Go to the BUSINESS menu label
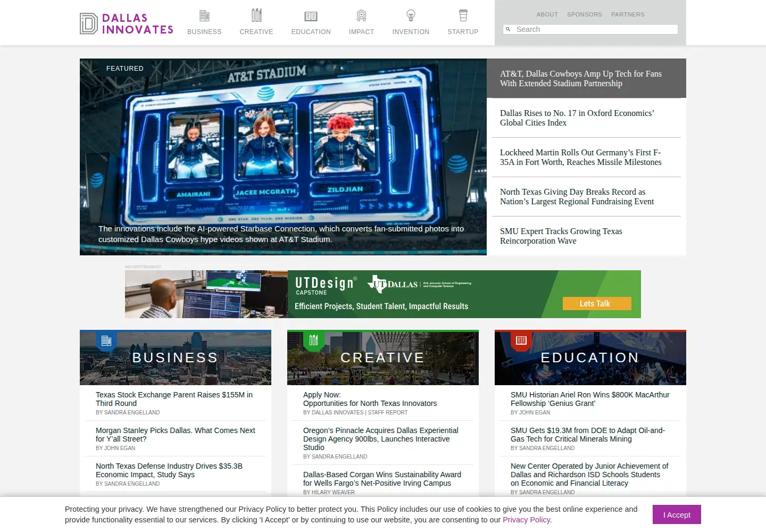766x532 pixels. point(204,32)
